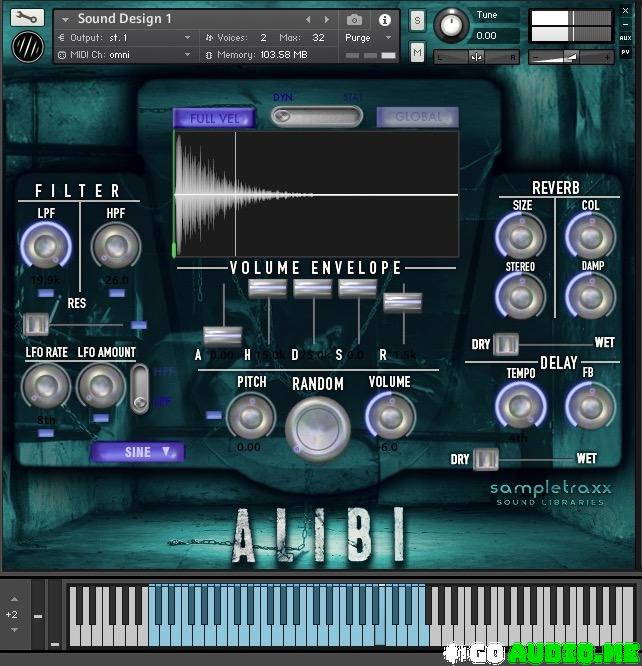Adjust the LFO RATE knob
Screen dimensions: 642x666
(x=46, y=385)
